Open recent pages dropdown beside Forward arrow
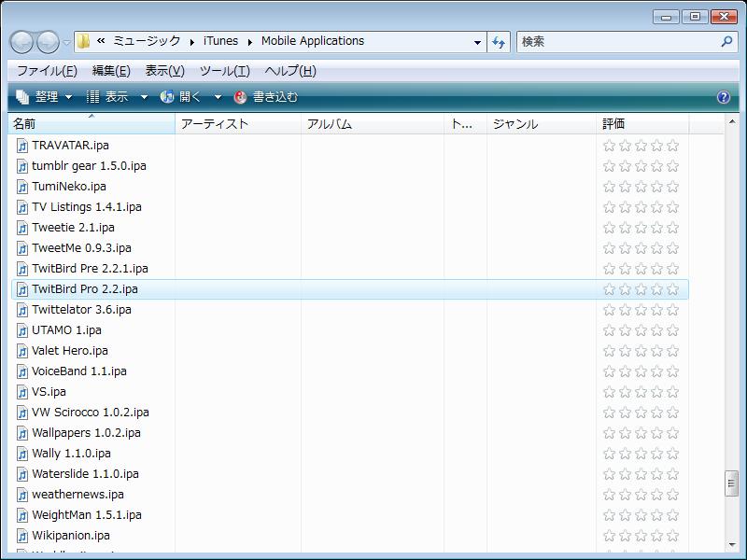 point(67,43)
